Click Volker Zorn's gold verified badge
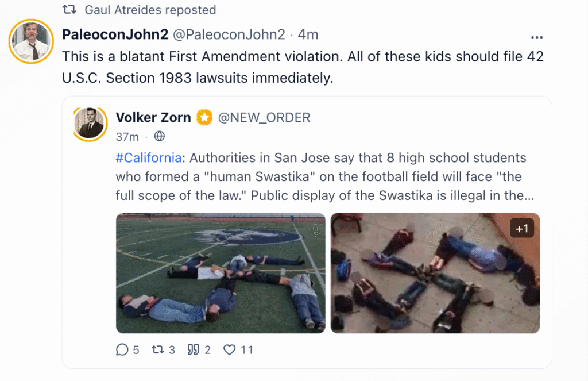Image resolution: width=588 pixels, height=381 pixels. point(204,118)
